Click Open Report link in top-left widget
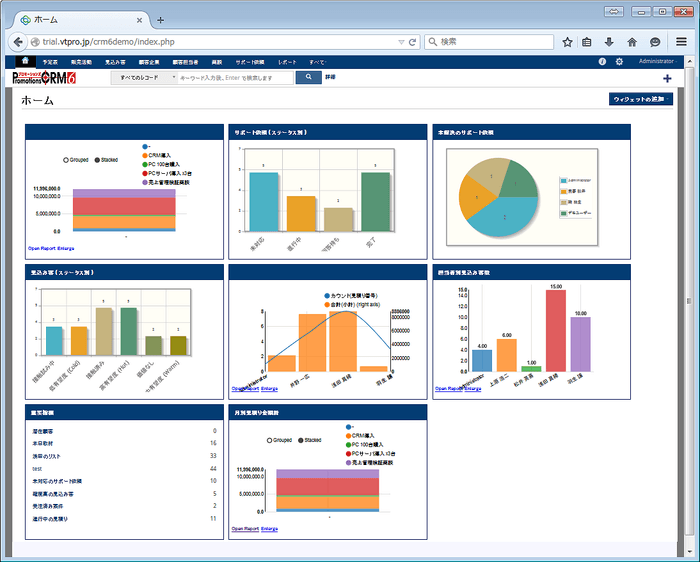Image resolution: width=700 pixels, height=562 pixels. (x=42, y=245)
